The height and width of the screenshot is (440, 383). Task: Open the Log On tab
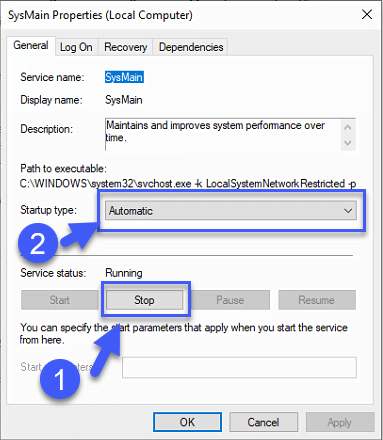click(76, 47)
